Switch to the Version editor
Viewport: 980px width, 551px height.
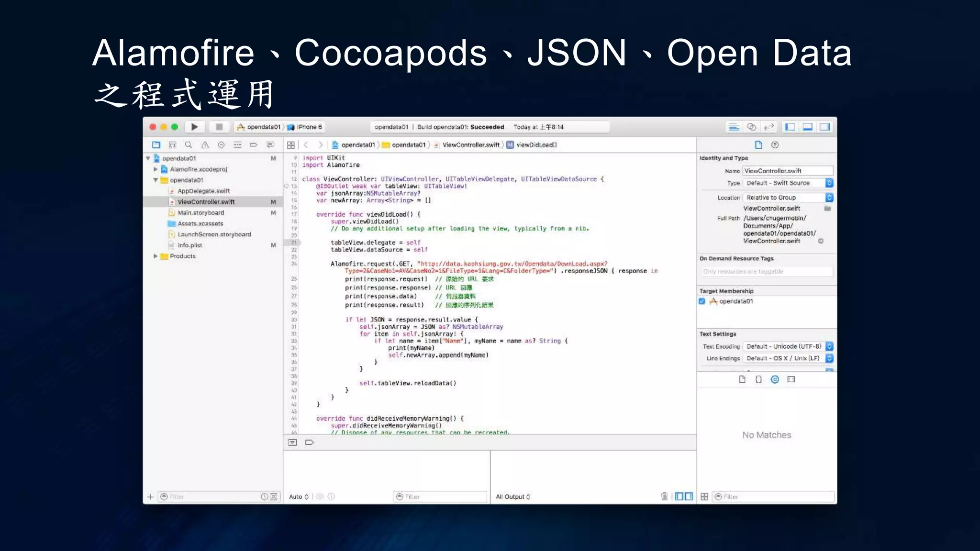pos(769,127)
